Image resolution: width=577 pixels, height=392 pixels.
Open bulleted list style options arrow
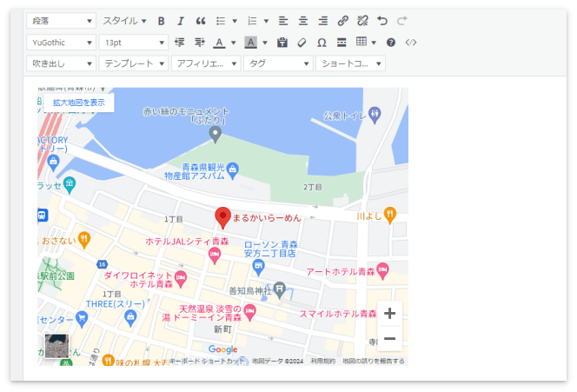(235, 21)
